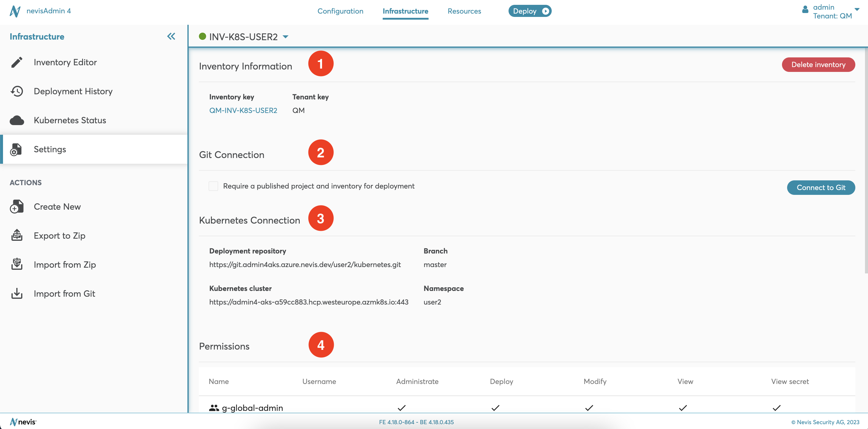The height and width of the screenshot is (429, 868).
Task: Open the QM-INV-K8S-USER2 inventory key link
Action: pos(243,110)
